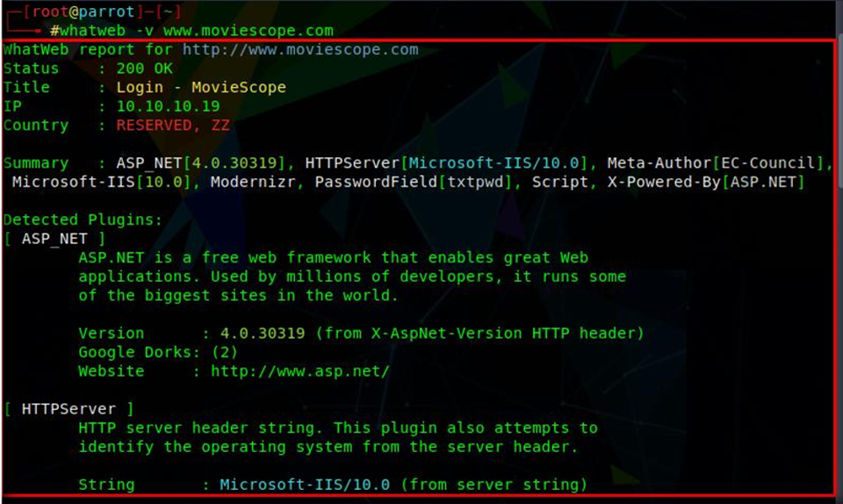Image resolution: width=843 pixels, height=504 pixels.
Task: Click the http://www.moviescope.com report URL
Action: point(295,49)
